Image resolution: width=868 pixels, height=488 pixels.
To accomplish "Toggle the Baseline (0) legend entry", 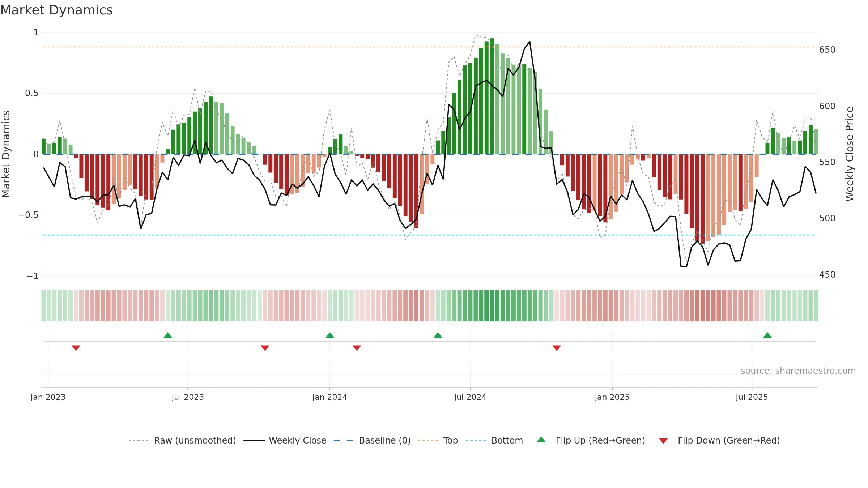I will coord(372,440).
